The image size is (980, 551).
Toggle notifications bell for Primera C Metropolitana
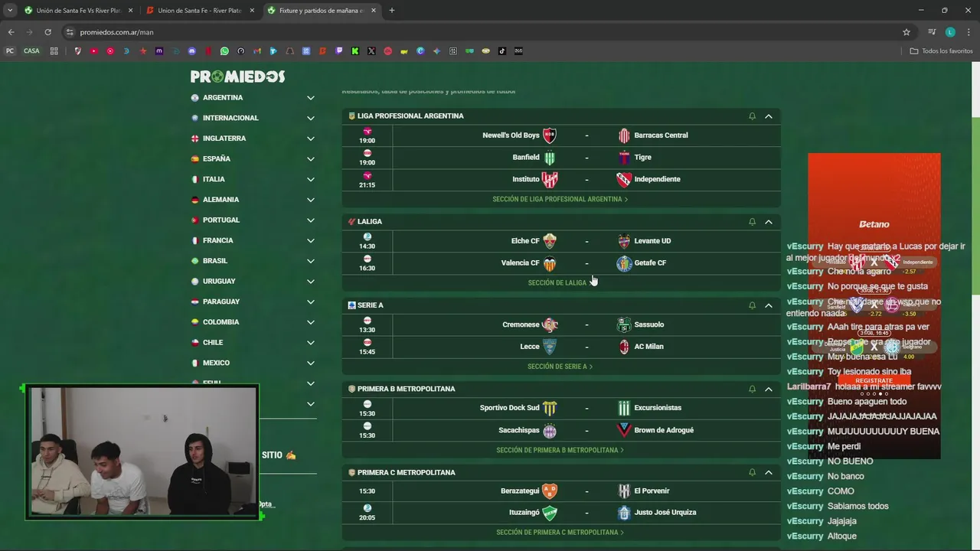point(752,472)
